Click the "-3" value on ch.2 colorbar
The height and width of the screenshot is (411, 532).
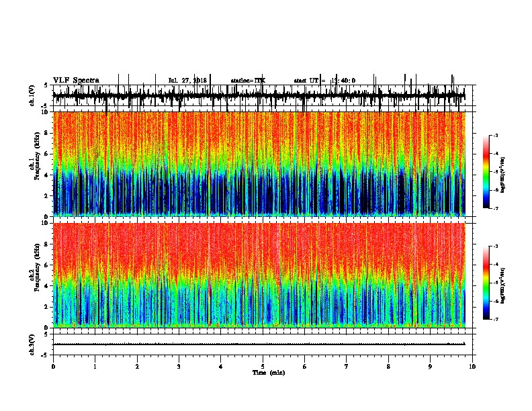(x=495, y=246)
